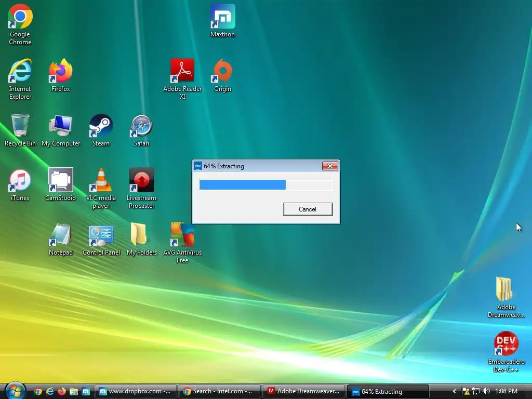Select the Adobe Dreamweaver folder on desktop
This screenshot has width=532, height=399.
506,298
